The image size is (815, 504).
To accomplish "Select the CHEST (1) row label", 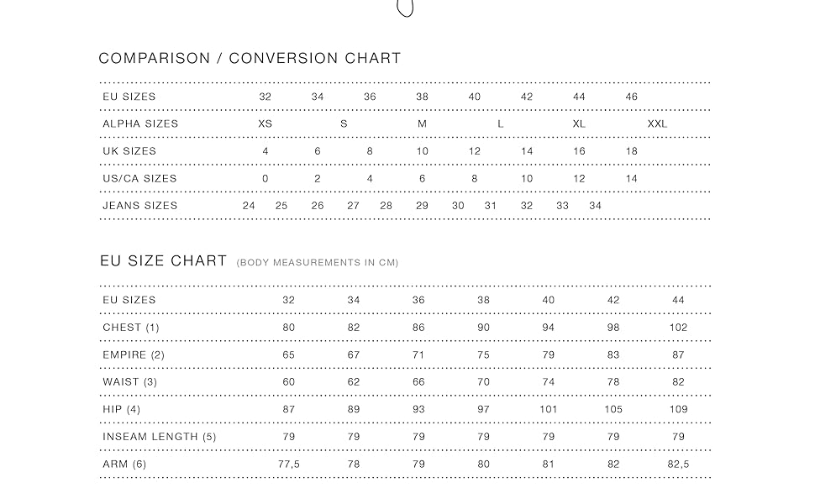I will 131,328.
